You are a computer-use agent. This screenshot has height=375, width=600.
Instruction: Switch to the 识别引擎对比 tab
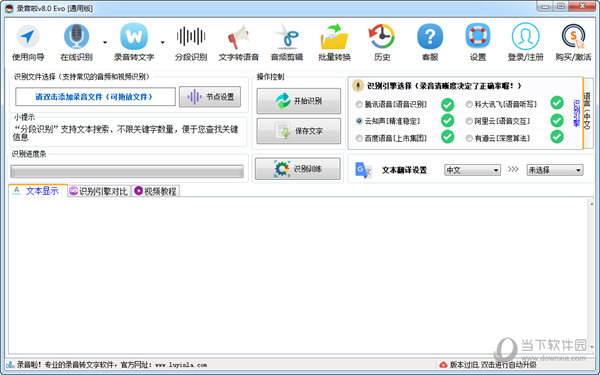pos(99,191)
